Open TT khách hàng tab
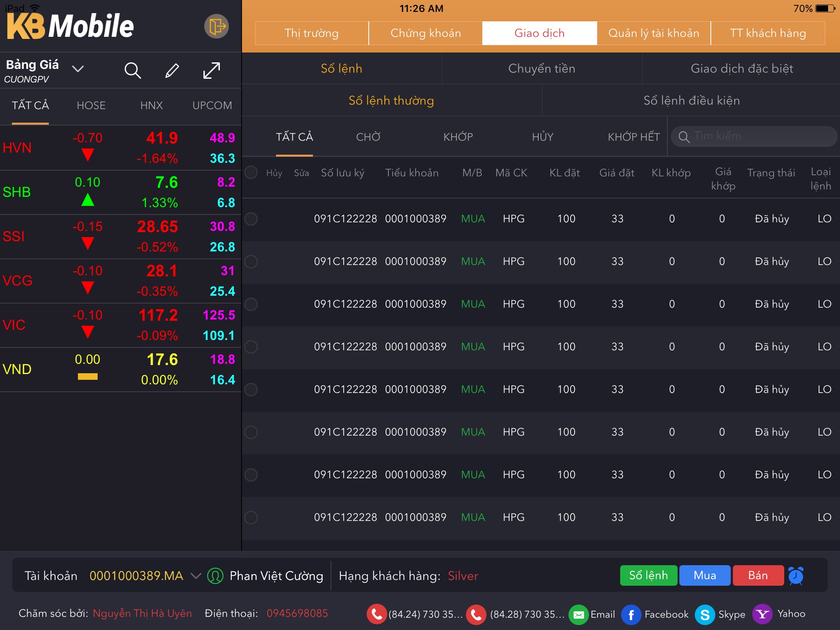This screenshot has height=630, width=840. pyautogui.click(x=768, y=33)
